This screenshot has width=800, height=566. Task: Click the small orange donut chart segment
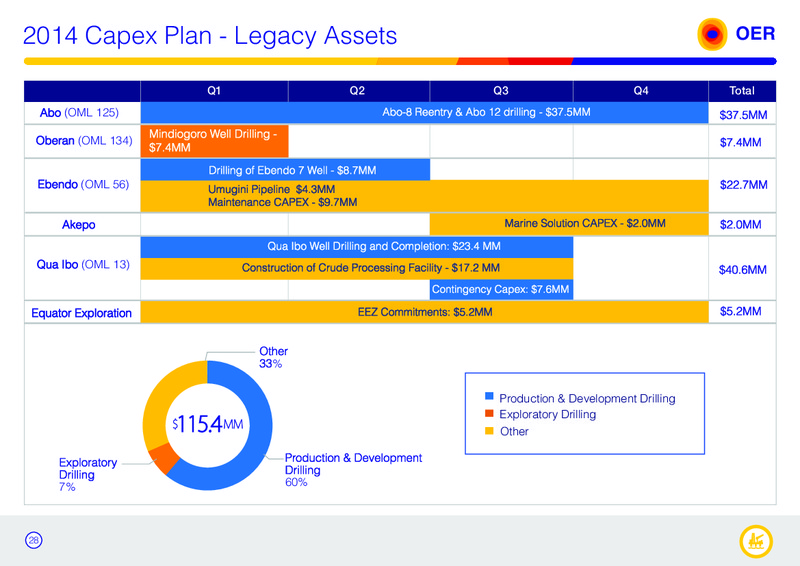tap(163, 458)
